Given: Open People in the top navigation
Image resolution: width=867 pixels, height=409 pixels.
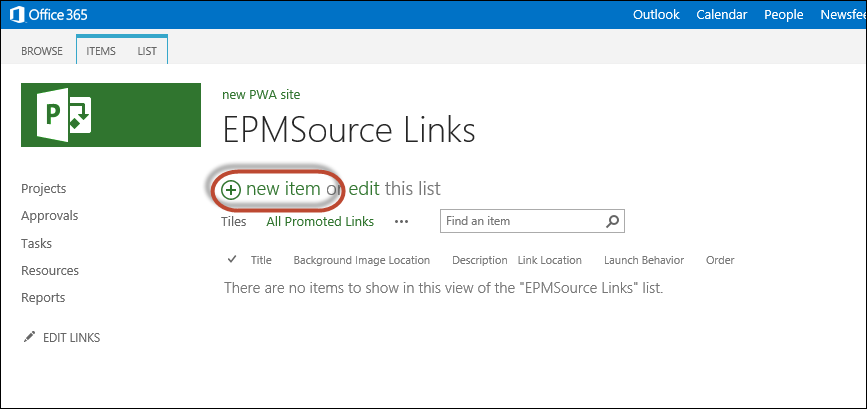Looking at the screenshot, I should [x=784, y=15].
